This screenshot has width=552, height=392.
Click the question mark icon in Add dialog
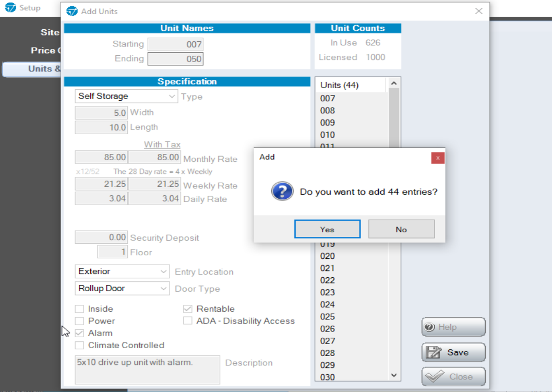click(282, 191)
